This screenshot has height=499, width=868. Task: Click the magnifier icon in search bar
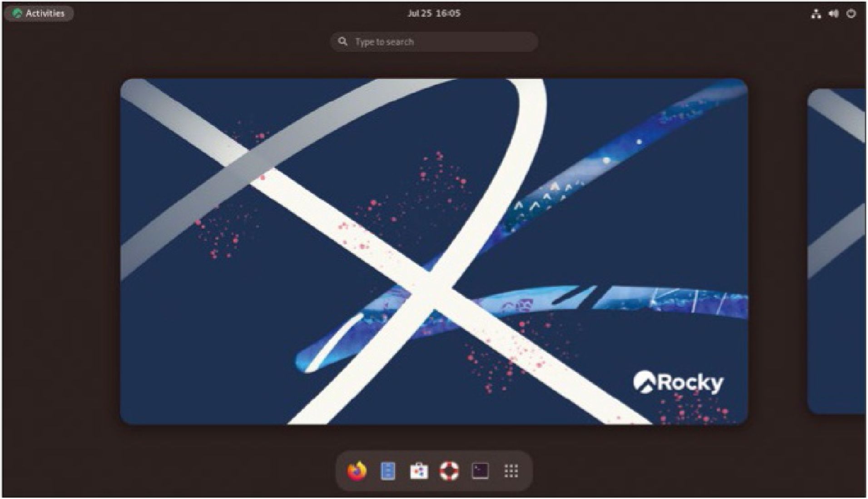point(343,42)
